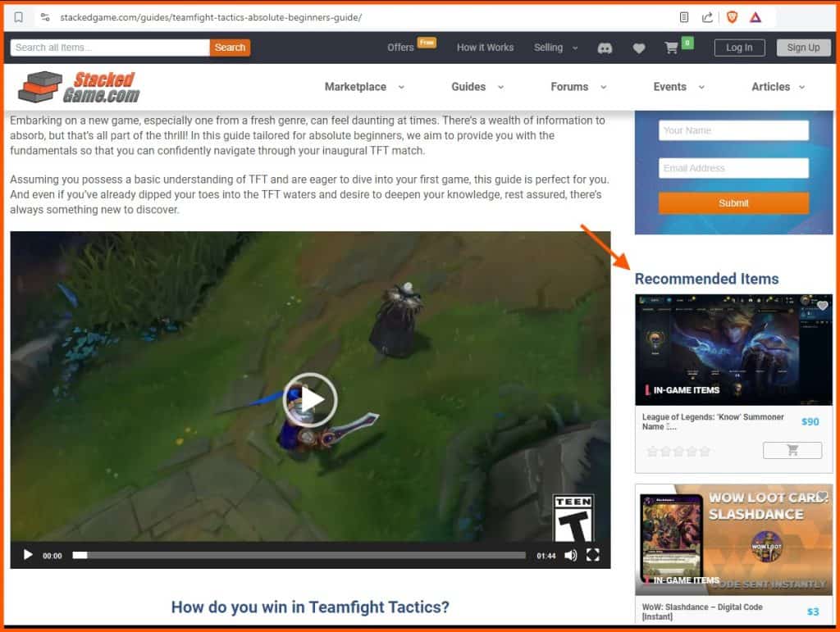Expand the Marketplace dropdown menu
This screenshot has width=840, height=632.
click(x=364, y=87)
